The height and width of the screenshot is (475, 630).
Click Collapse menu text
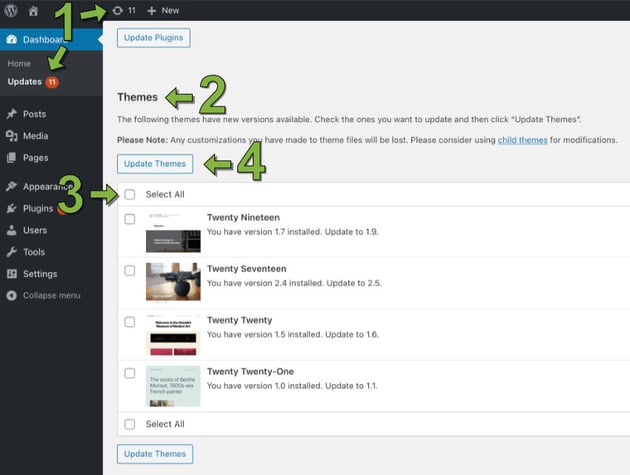tap(51, 295)
